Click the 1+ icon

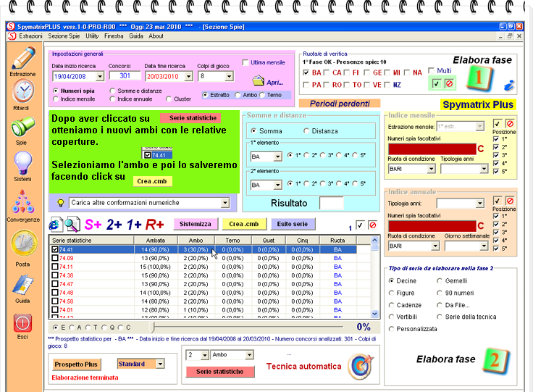click(x=133, y=225)
